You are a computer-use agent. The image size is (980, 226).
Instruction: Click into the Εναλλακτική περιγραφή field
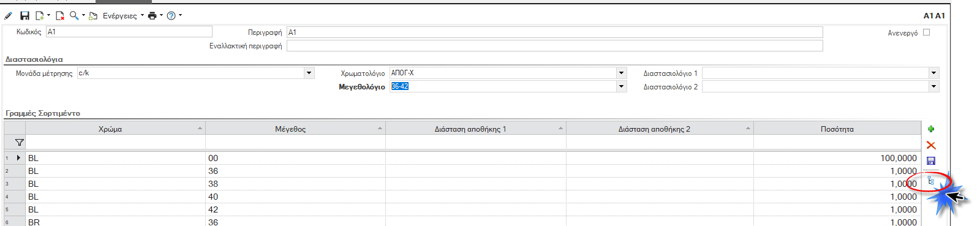tap(554, 46)
